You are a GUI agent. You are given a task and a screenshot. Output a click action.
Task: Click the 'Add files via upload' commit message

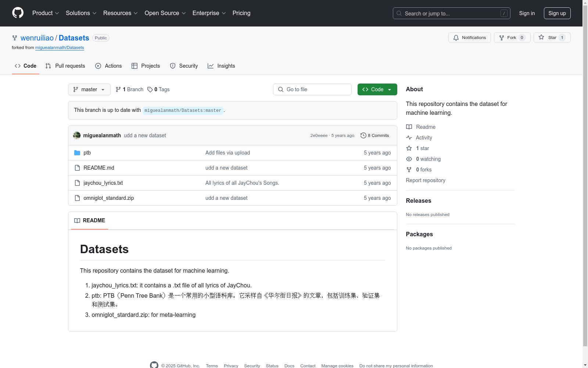(x=228, y=153)
